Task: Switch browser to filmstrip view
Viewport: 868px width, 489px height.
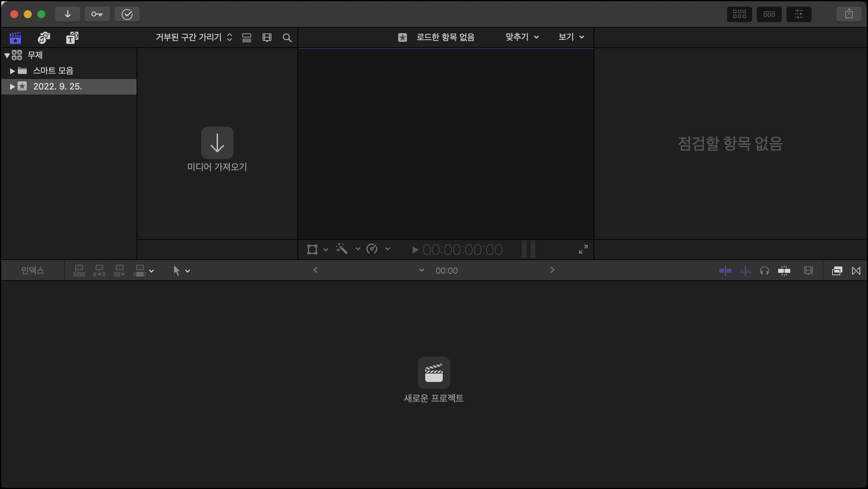Action: pyautogui.click(x=267, y=37)
